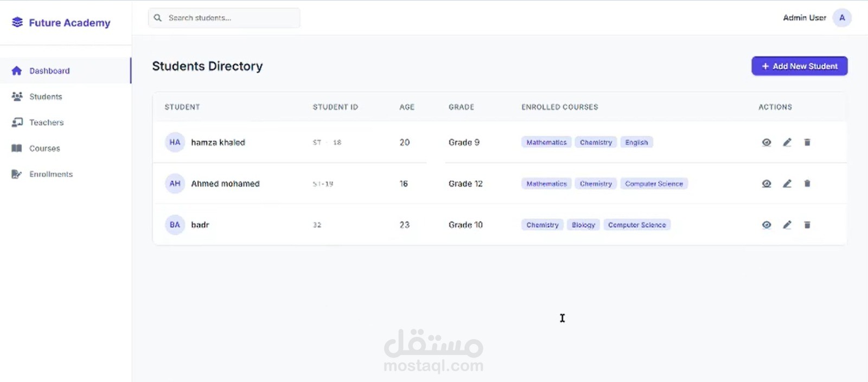Click age value 23
868x382 pixels.
[x=405, y=225]
